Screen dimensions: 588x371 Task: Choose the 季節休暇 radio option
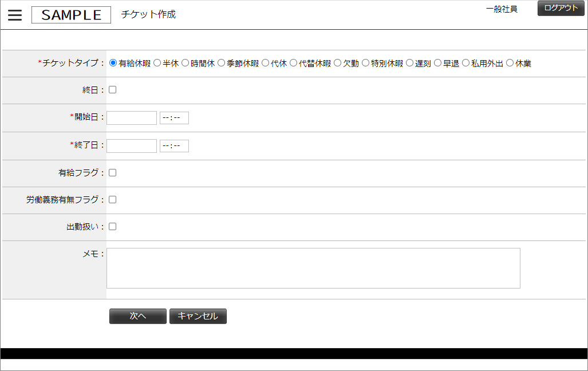coord(221,63)
